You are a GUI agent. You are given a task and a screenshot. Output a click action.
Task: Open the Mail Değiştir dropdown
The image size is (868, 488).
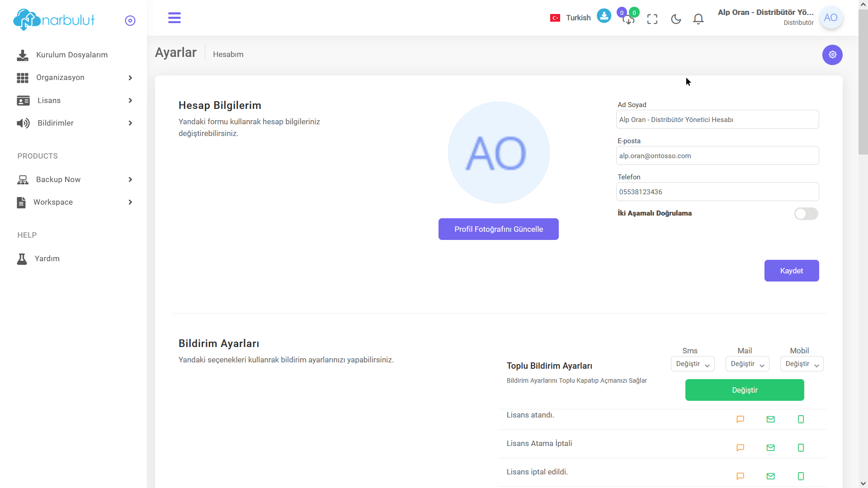(747, 364)
